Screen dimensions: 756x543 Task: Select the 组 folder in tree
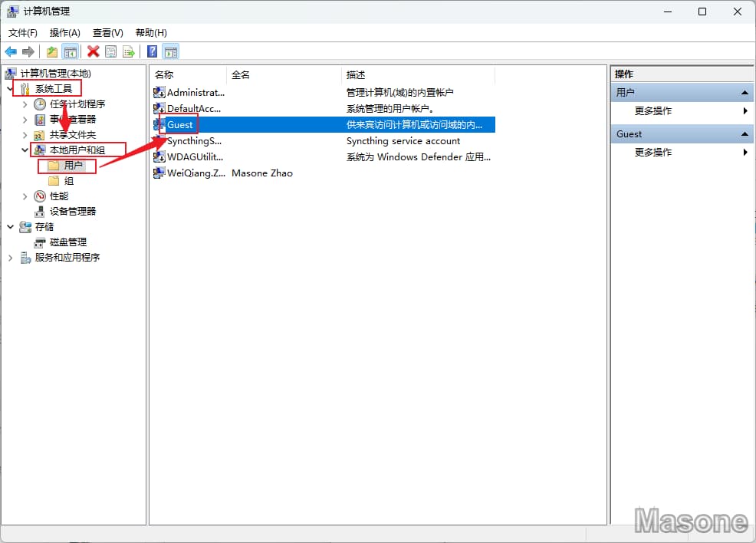[69, 181]
